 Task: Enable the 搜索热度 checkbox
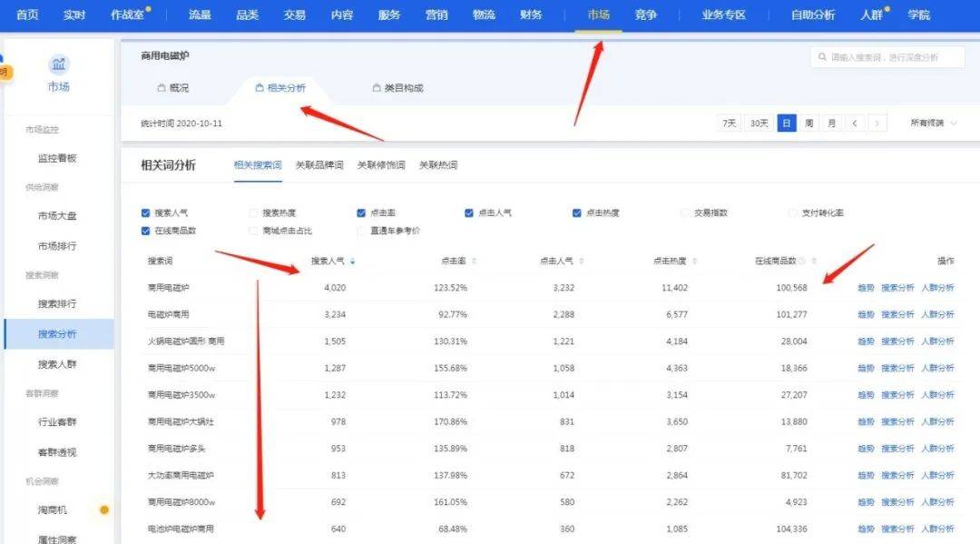pyautogui.click(x=253, y=213)
